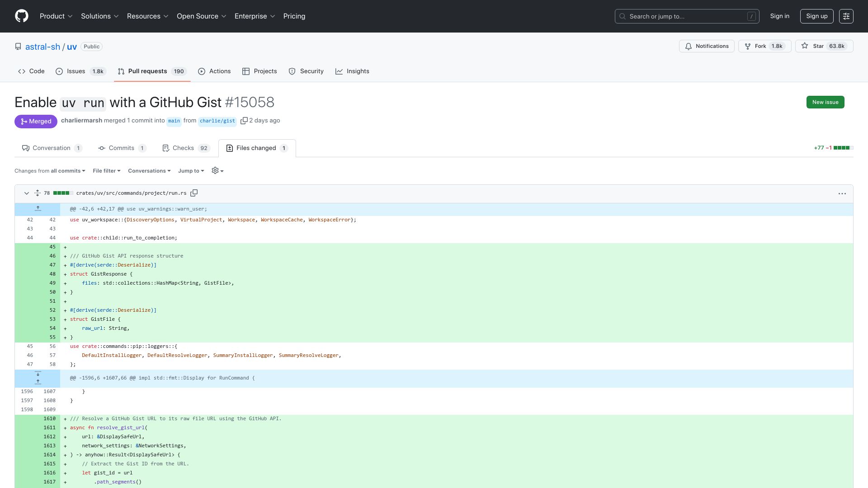Open the Jump to dropdown

coord(191,171)
